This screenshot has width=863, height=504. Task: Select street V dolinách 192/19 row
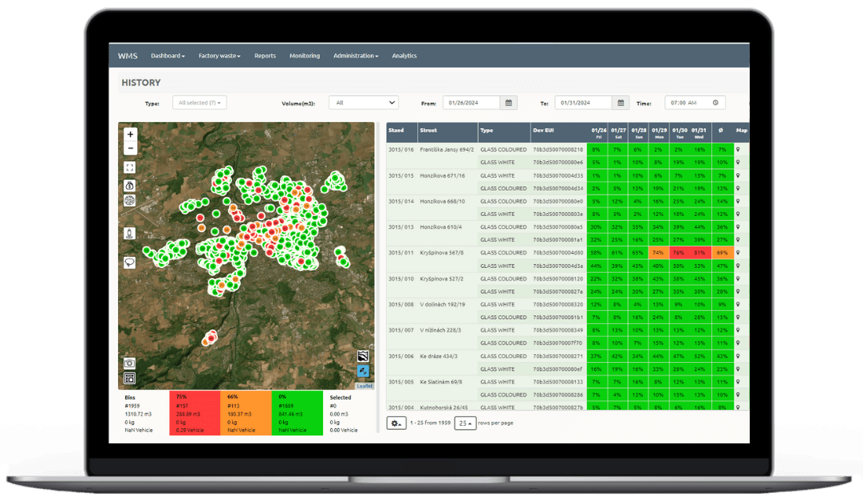coord(443,305)
